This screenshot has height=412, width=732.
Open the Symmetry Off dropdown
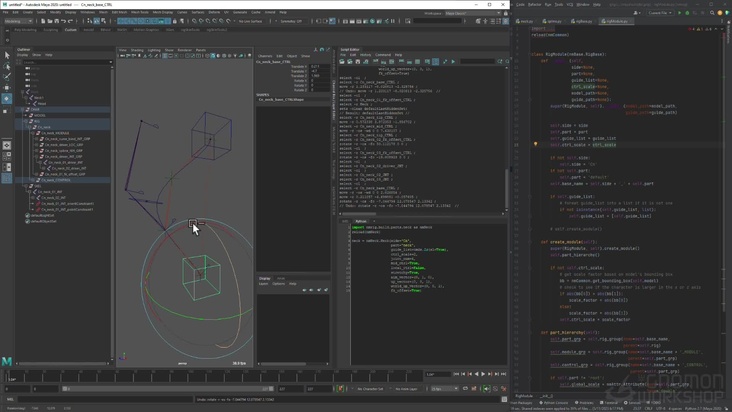tap(292, 21)
